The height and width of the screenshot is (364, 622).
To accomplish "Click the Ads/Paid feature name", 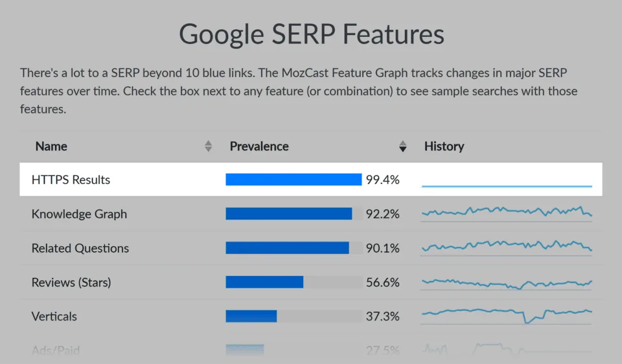I will [x=56, y=350].
